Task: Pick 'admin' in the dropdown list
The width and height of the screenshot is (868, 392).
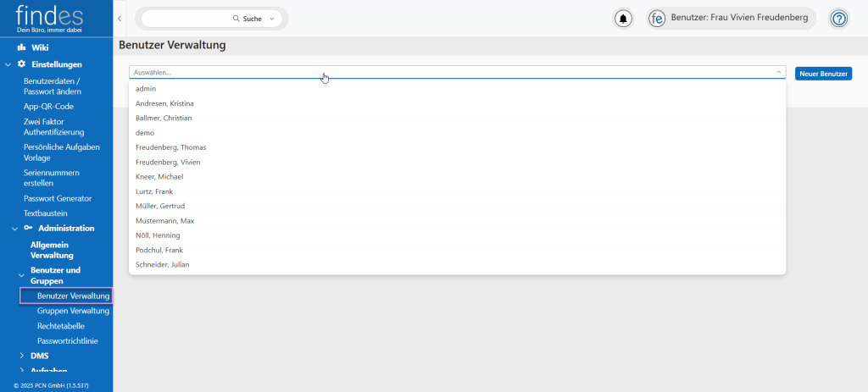Action: (x=146, y=88)
